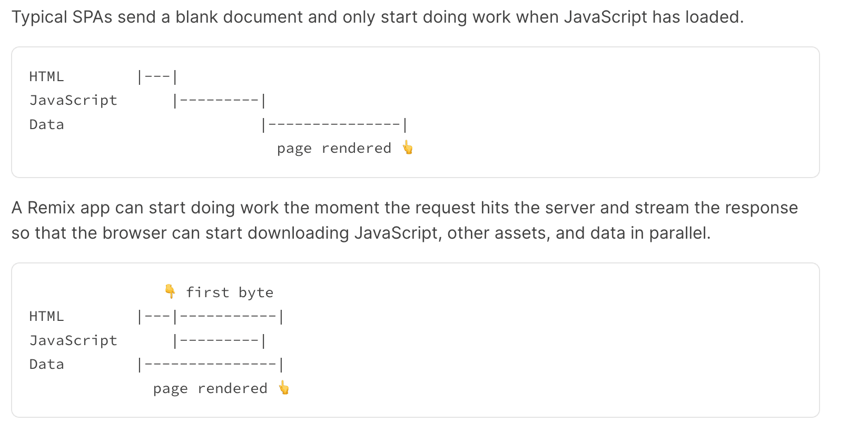
Task: Click the HTML label in the SPA diagram
Action: [x=46, y=77]
